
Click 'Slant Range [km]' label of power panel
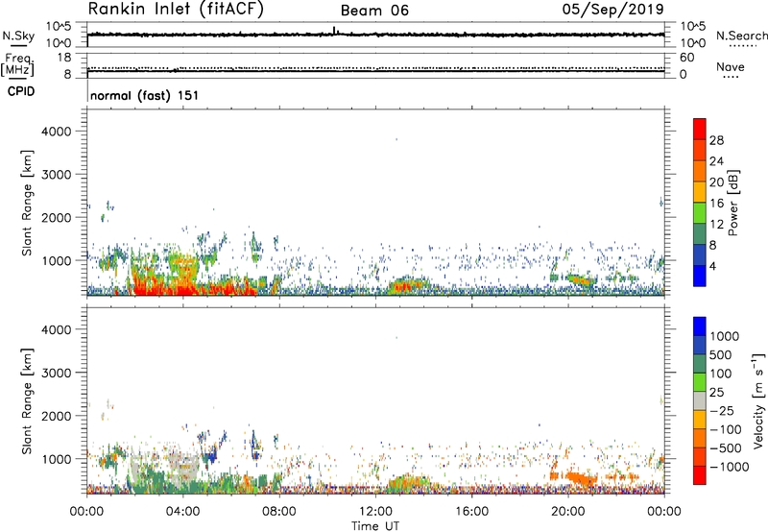tap(27, 203)
